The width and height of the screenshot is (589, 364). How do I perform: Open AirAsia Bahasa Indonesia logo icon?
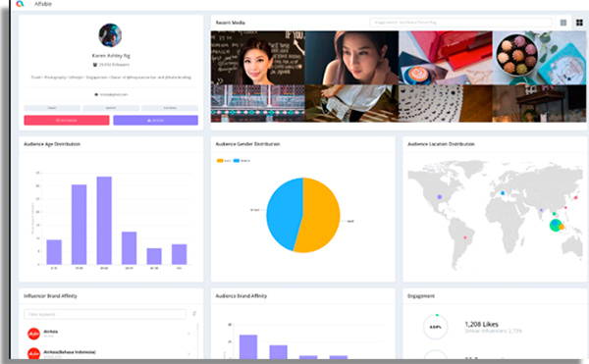tap(33, 353)
